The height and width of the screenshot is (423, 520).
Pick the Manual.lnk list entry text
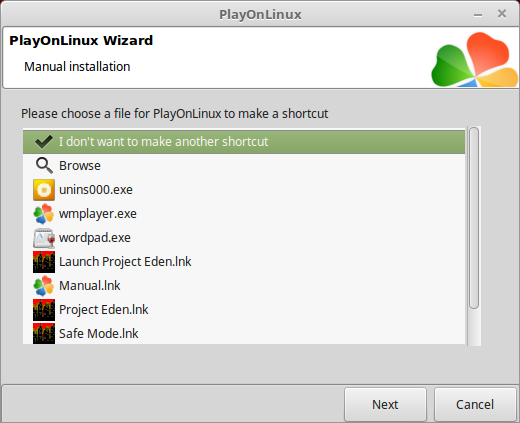tap(90, 286)
